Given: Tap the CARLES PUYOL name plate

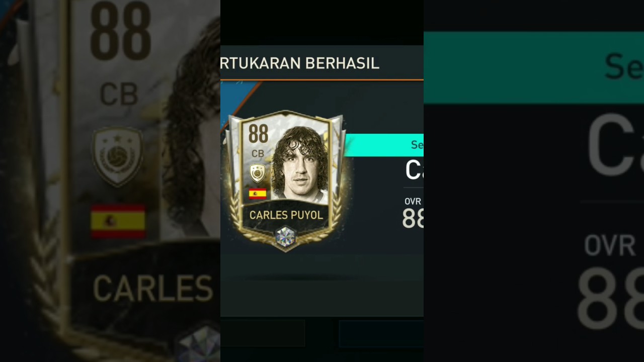Looking at the screenshot, I should coord(286,215).
